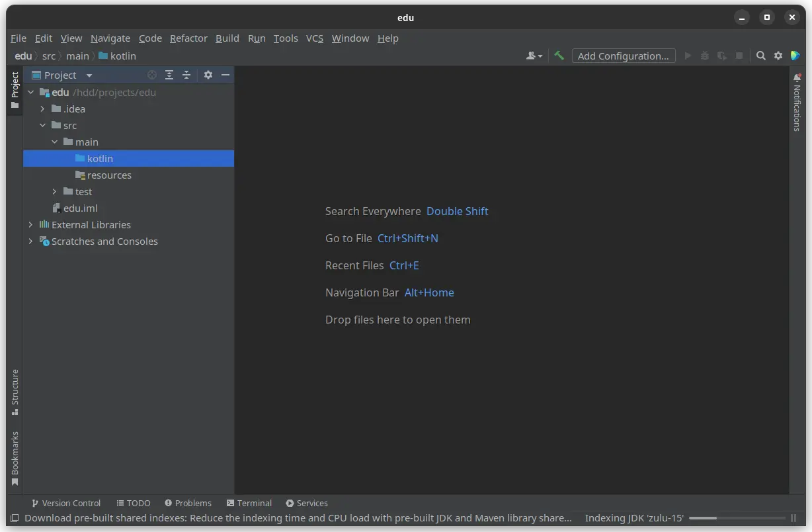Expand the test folder node
Screen dimensions: 812x532
(x=55, y=192)
